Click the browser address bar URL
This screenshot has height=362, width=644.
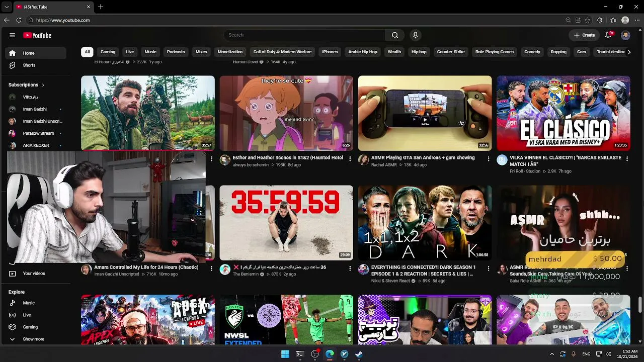[63, 20]
